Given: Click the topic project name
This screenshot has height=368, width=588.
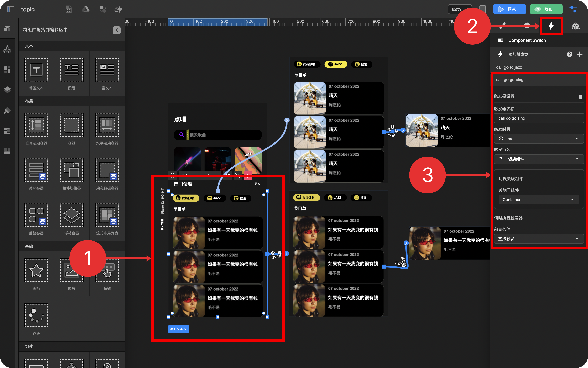Looking at the screenshot, I should (28, 9).
